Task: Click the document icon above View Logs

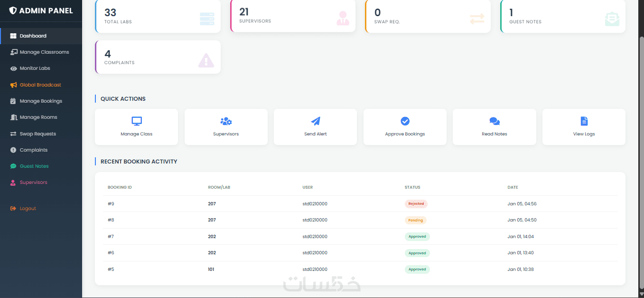Action: pyautogui.click(x=584, y=121)
